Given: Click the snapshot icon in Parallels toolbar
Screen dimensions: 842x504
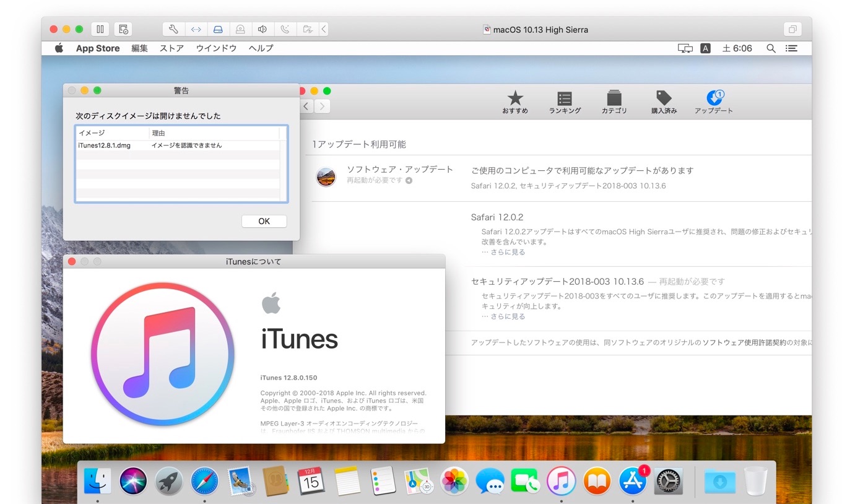Looking at the screenshot, I should pos(123,29).
